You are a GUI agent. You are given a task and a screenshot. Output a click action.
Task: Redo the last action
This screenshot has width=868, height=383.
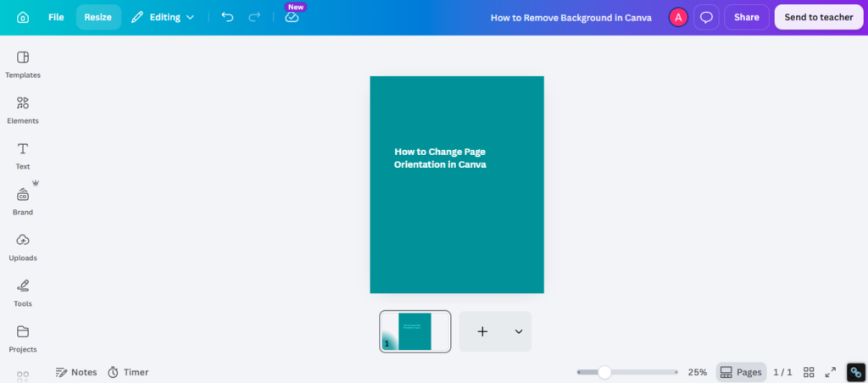(x=254, y=17)
